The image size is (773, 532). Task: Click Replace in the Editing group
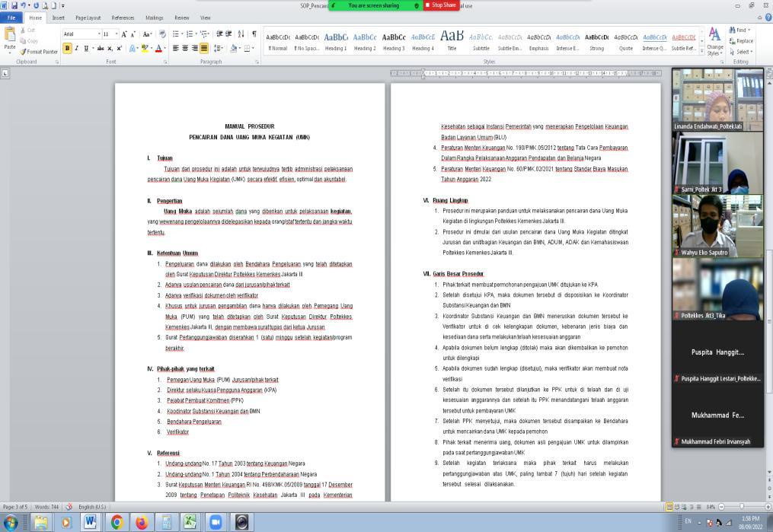pos(741,41)
